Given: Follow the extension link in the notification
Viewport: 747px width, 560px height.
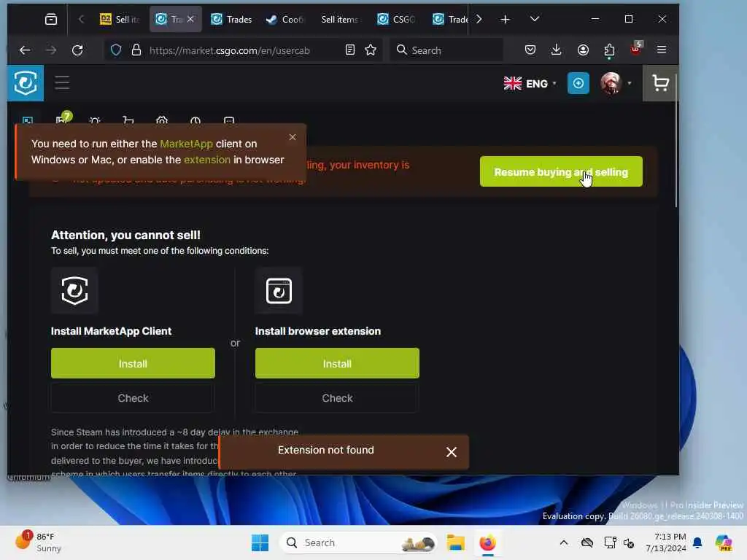Looking at the screenshot, I should tap(206, 160).
